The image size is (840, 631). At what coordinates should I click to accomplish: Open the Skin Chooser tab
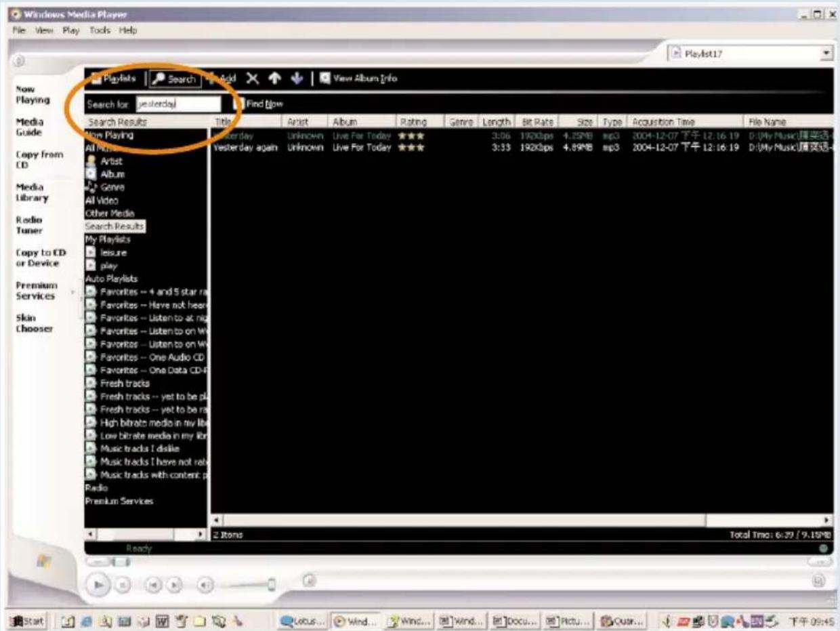pos(34,323)
